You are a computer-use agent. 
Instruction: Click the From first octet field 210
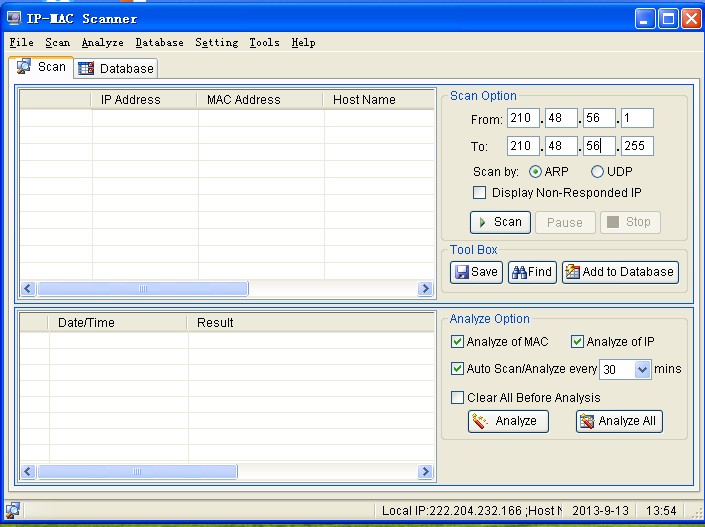pos(523,118)
